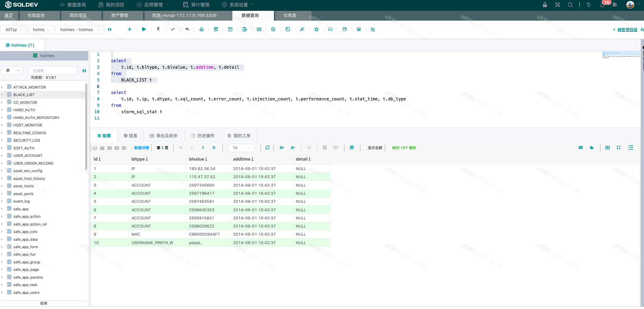Screen dimensions: 644x309
Task: Toggle the 显示总数 checkbox
Action: [365, 148]
